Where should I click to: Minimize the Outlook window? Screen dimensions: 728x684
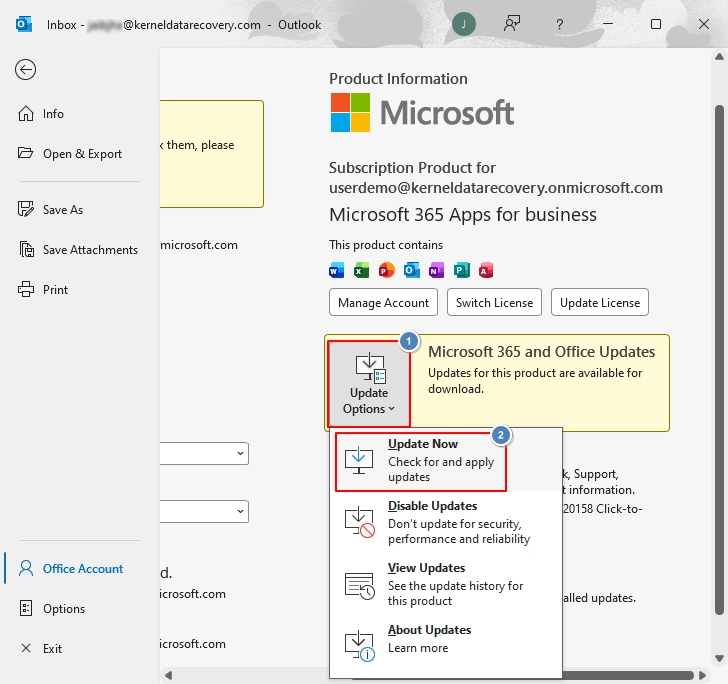pos(608,24)
